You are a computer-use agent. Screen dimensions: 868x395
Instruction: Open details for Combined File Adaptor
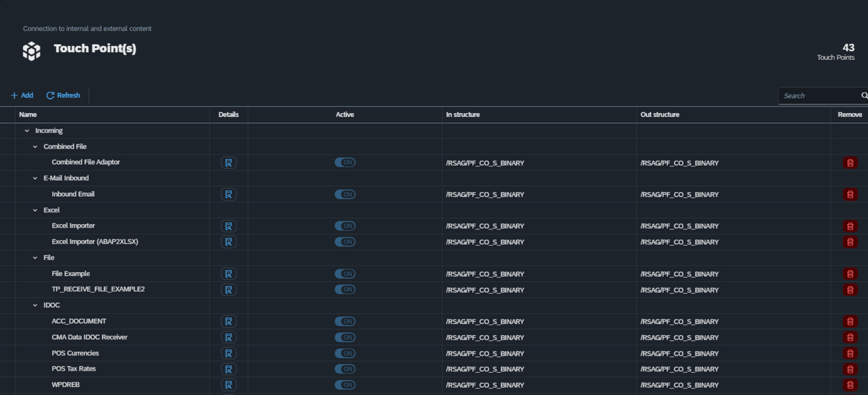[x=228, y=162]
